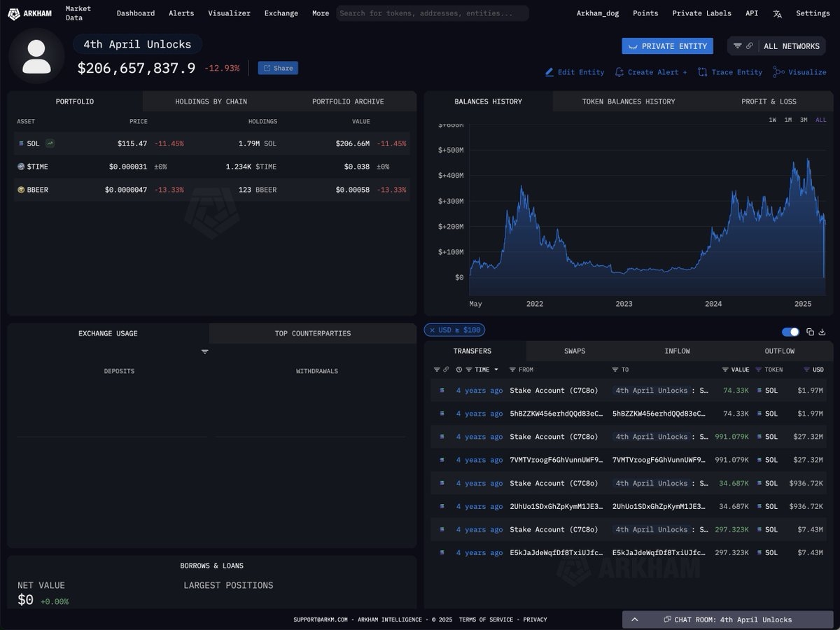Expand the chat room chevron
Image resolution: width=840 pixels, height=630 pixels.
pos(635,619)
